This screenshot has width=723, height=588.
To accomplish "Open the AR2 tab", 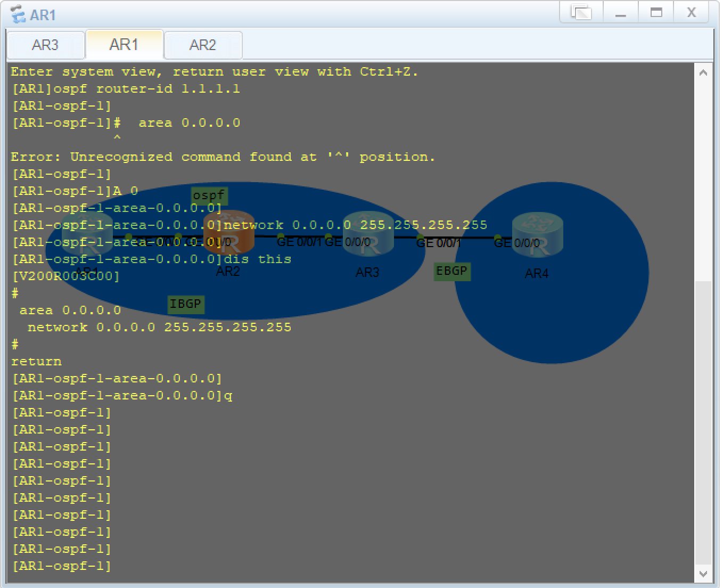I will (203, 45).
